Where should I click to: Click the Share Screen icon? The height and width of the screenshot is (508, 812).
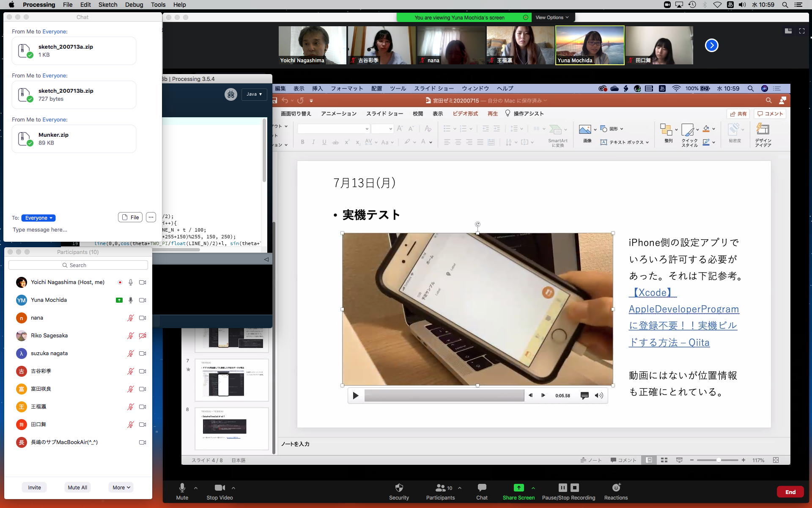pos(518,488)
